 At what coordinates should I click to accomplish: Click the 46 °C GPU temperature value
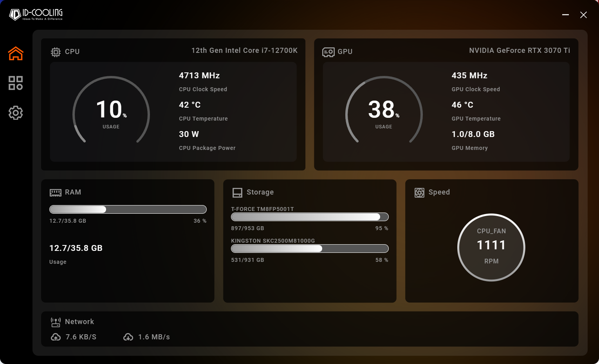462,105
